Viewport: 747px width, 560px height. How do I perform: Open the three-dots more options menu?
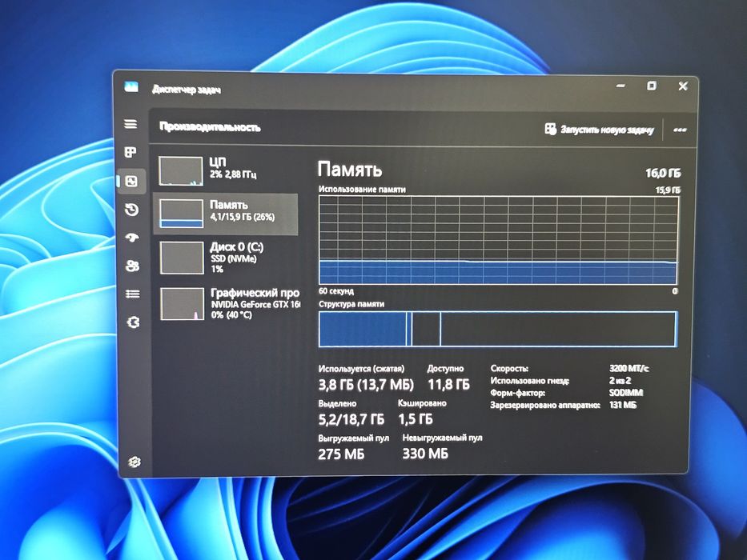click(x=680, y=130)
